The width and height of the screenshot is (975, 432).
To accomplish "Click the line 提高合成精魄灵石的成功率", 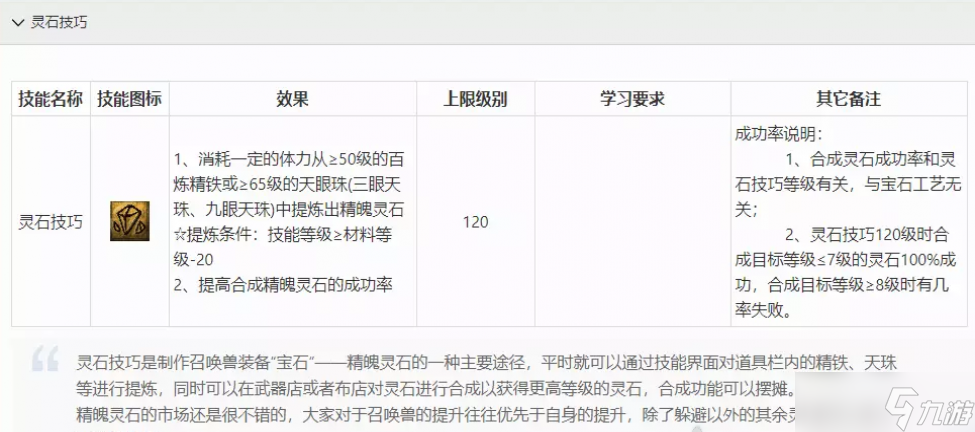I will click(x=283, y=285).
